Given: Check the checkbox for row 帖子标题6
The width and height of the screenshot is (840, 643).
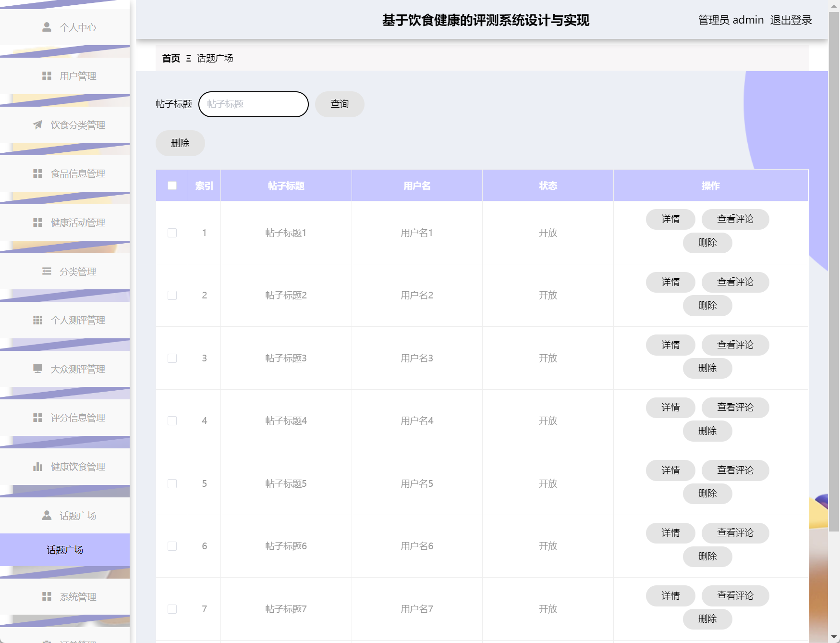Looking at the screenshot, I should (172, 546).
